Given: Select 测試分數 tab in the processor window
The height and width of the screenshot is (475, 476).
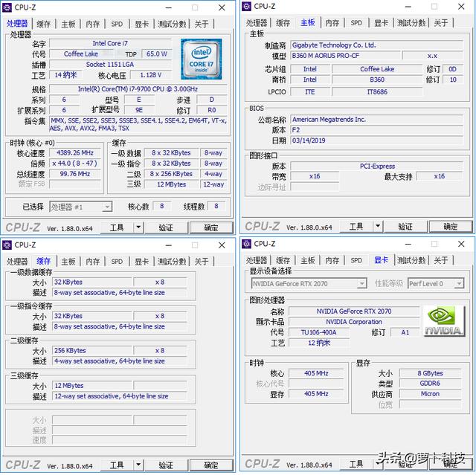Looking at the screenshot, I should [172, 24].
